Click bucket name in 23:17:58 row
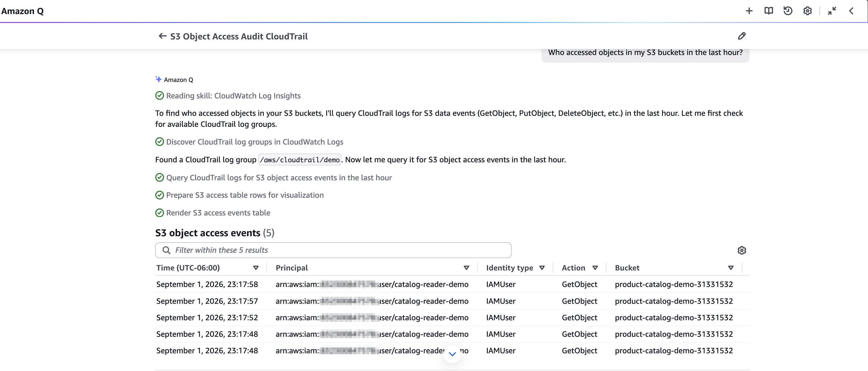The image size is (868, 371). (x=674, y=285)
